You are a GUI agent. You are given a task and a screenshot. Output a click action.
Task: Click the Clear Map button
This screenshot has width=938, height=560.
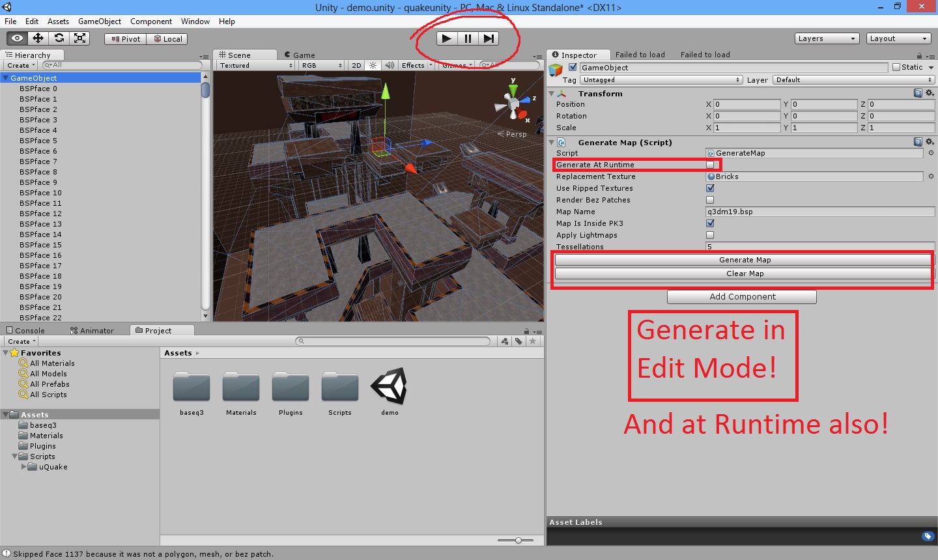pos(745,273)
